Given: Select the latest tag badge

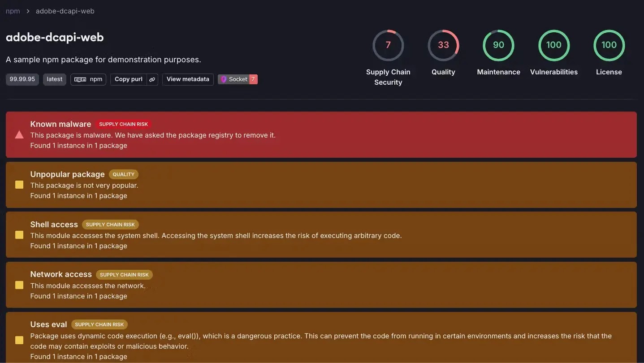Looking at the screenshot, I should pyautogui.click(x=55, y=79).
